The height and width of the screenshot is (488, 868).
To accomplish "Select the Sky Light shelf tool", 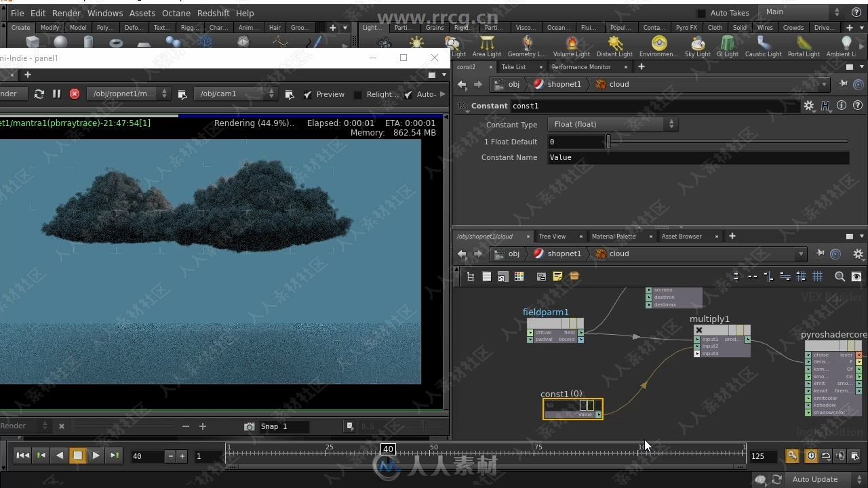I will (x=697, y=47).
